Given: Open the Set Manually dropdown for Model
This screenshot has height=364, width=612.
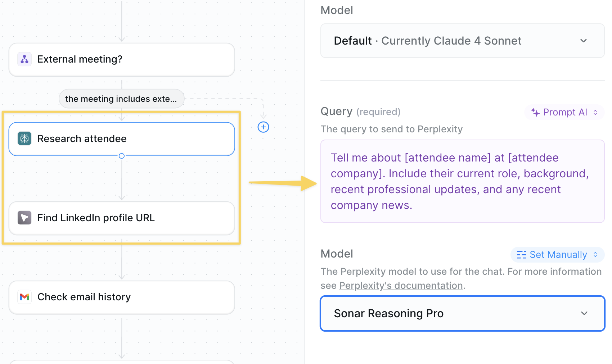Looking at the screenshot, I should click(557, 255).
